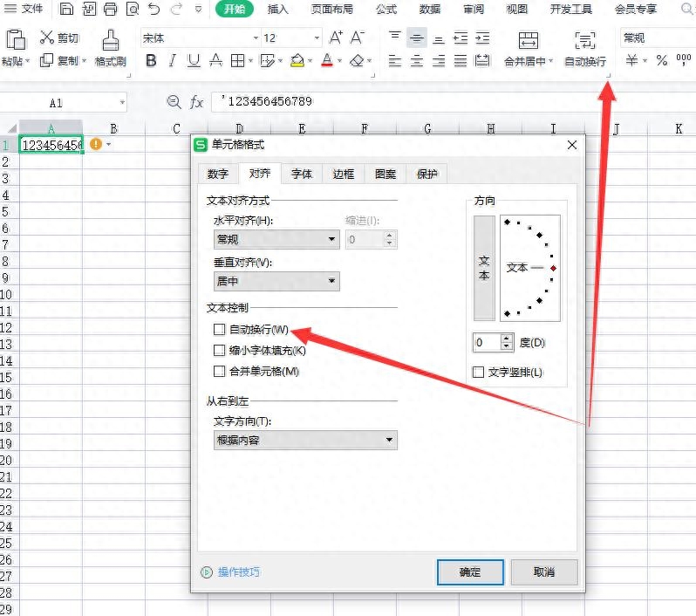Image resolution: width=696 pixels, height=616 pixels.
Task: Open 水平对齐 dropdown showing 常规
Action: [x=276, y=239]
